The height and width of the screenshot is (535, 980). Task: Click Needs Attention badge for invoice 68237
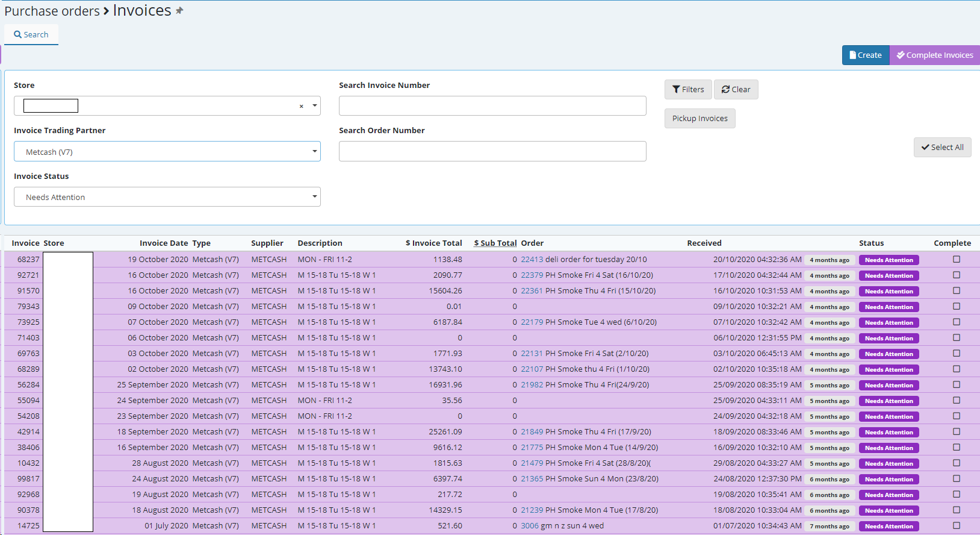(889, 260)
